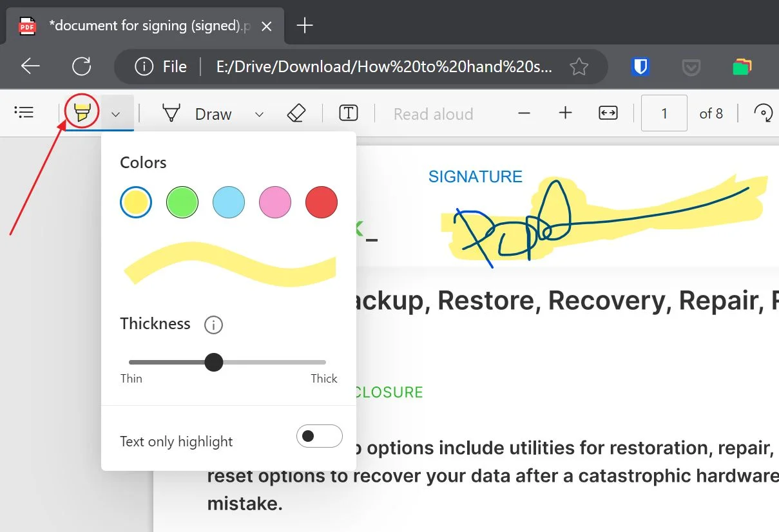
Task: Open a new browser tab
Action: 304,26
